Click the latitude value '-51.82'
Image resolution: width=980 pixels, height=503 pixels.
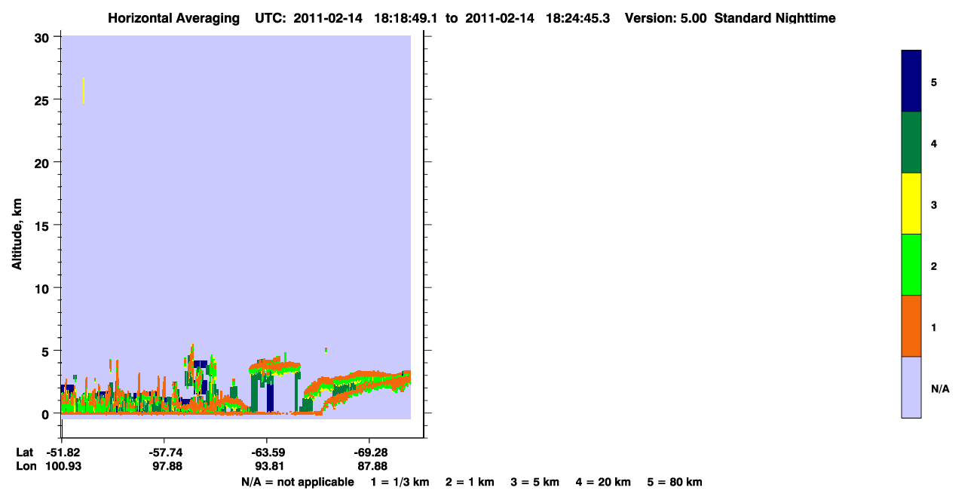[x=64, y=452]
